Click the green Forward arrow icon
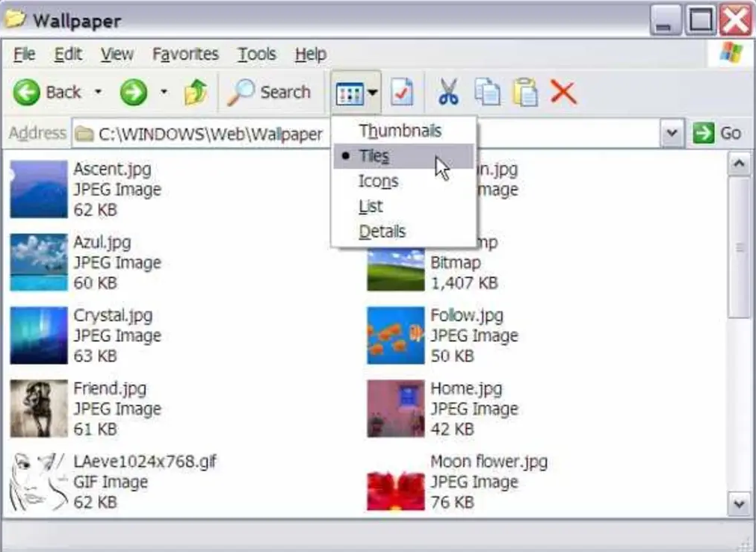756x552 pixels. (x=134, y=93)
